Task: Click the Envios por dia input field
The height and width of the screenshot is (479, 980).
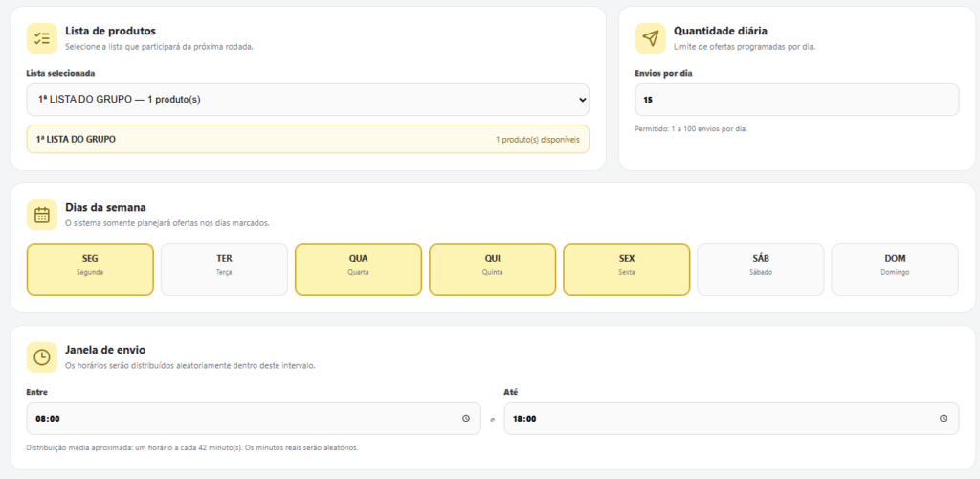Action: [x=797, y=100]
